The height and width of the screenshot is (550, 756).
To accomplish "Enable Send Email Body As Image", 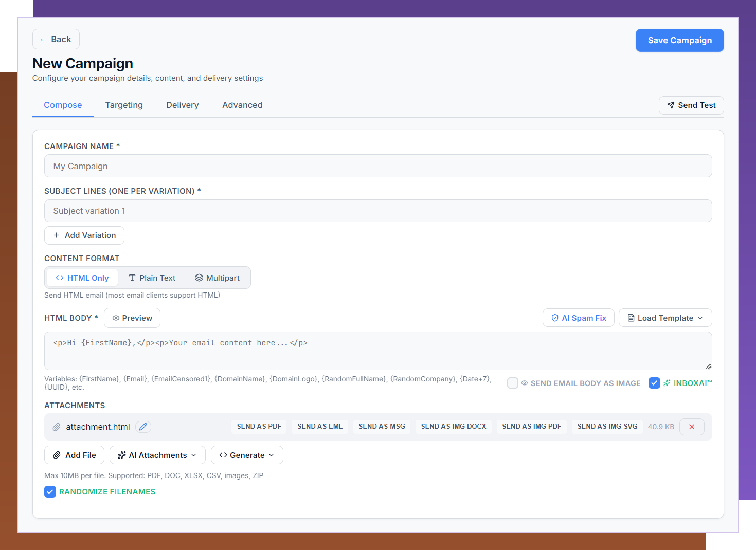I will coord(512,383).
